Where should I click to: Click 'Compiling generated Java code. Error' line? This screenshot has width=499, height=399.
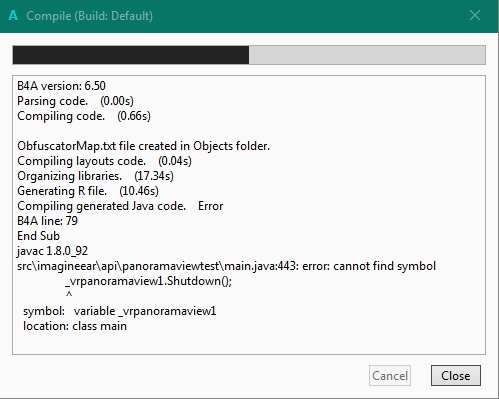coord(120,206)
